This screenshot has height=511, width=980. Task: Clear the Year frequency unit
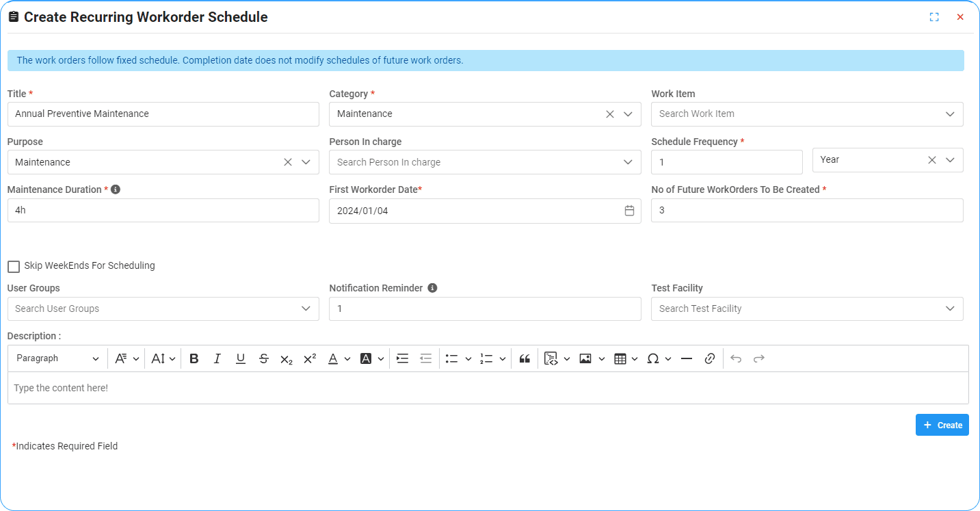click(932, 160)
